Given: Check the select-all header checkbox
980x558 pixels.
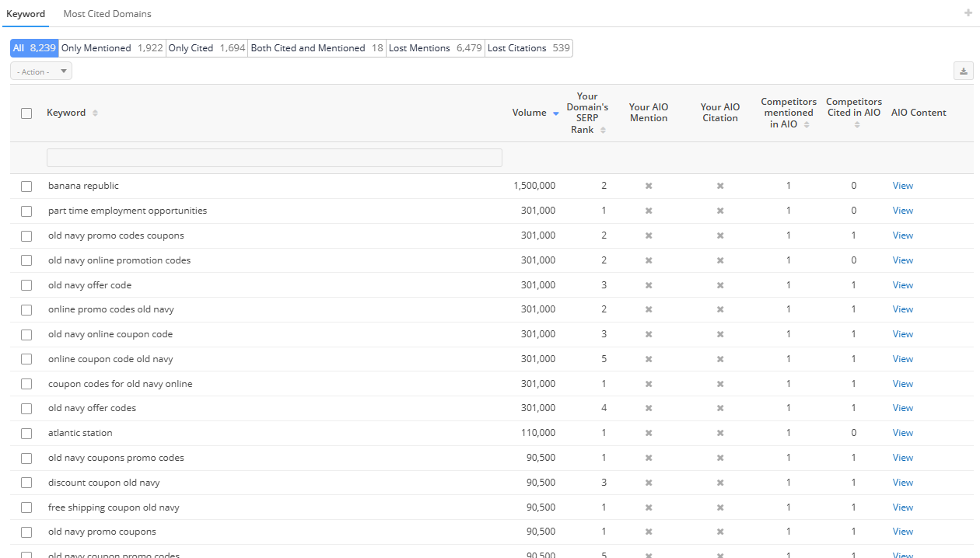Looking at the screenshot, I should point(26,113).
